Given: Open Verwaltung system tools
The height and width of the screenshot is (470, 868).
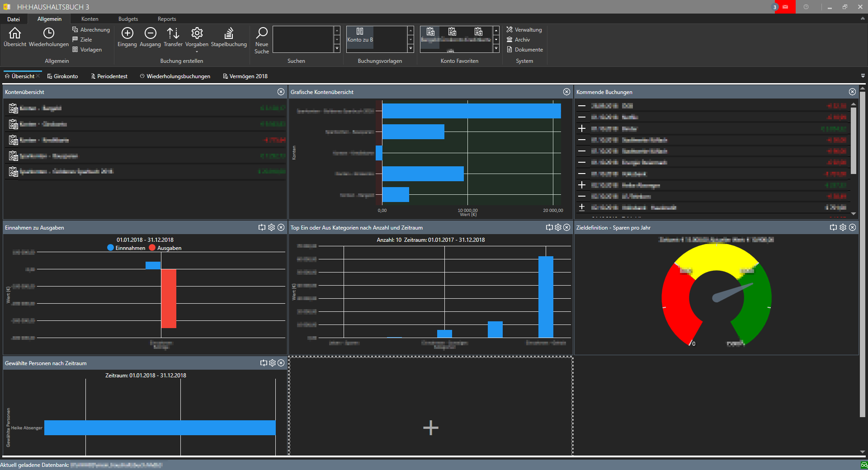Looking at the screenshot, I should (x=524, y=30).
